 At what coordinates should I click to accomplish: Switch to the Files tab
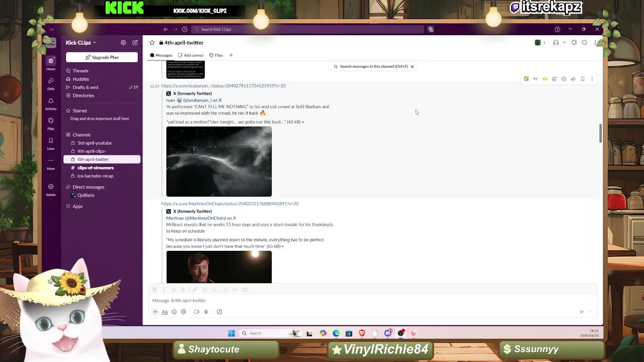pos(216,55)
